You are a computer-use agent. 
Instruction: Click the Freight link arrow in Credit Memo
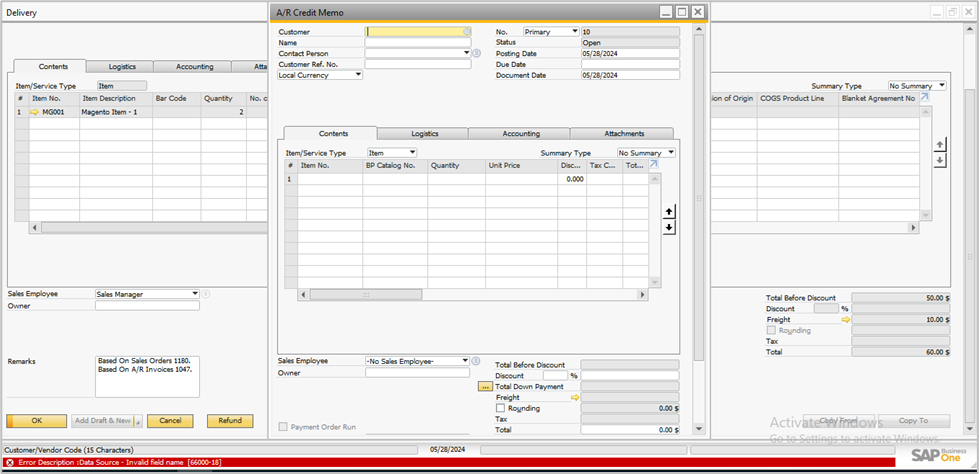(574, 397)
